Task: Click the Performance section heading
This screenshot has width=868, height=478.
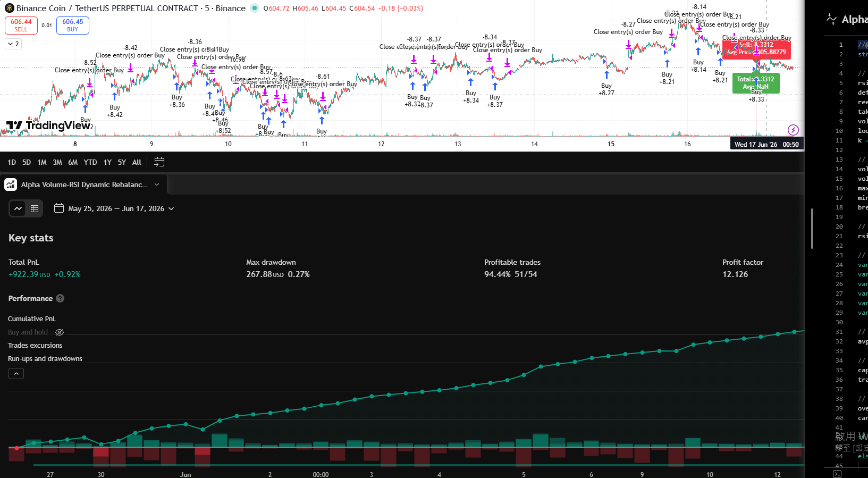Action: [30, 298]
